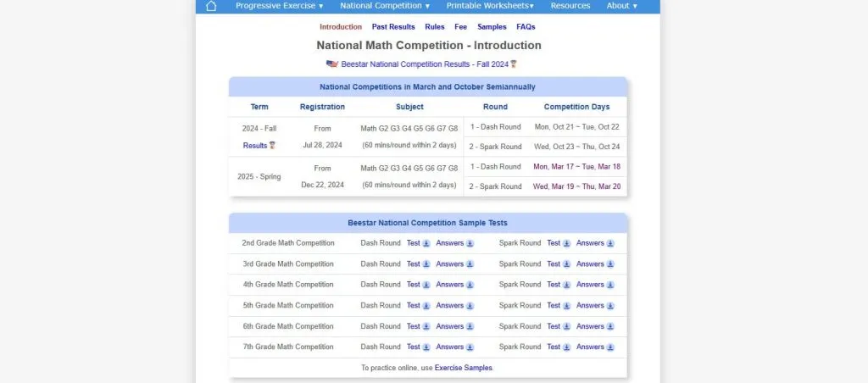Expand the Progressive Exercise menu
868x383 pixels.
click(279, 6)
